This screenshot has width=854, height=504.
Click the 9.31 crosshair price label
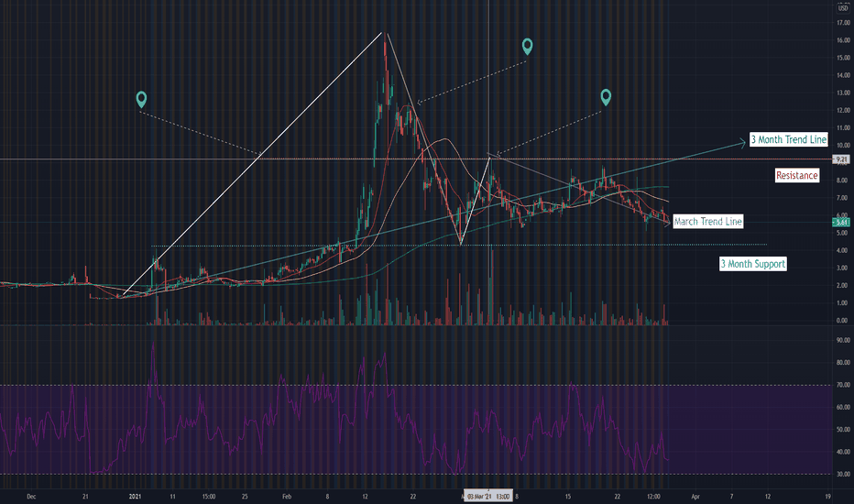click(842, 159)
